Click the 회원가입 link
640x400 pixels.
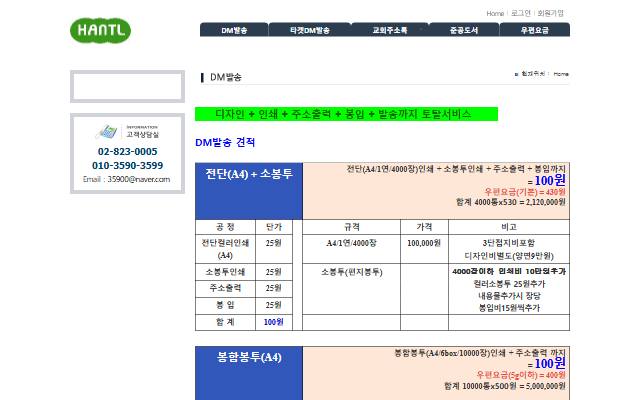tap(550, 13)
